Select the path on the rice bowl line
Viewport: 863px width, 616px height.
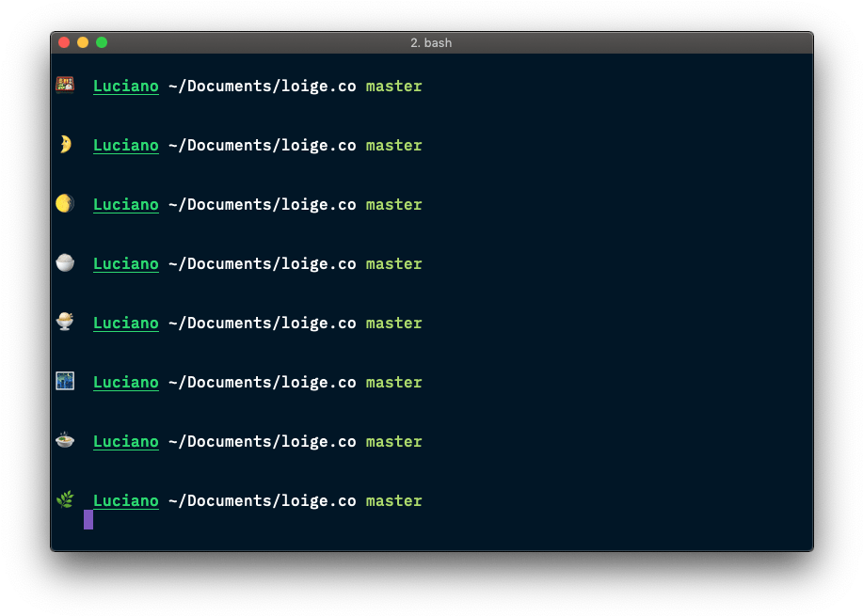coord(263,264)
